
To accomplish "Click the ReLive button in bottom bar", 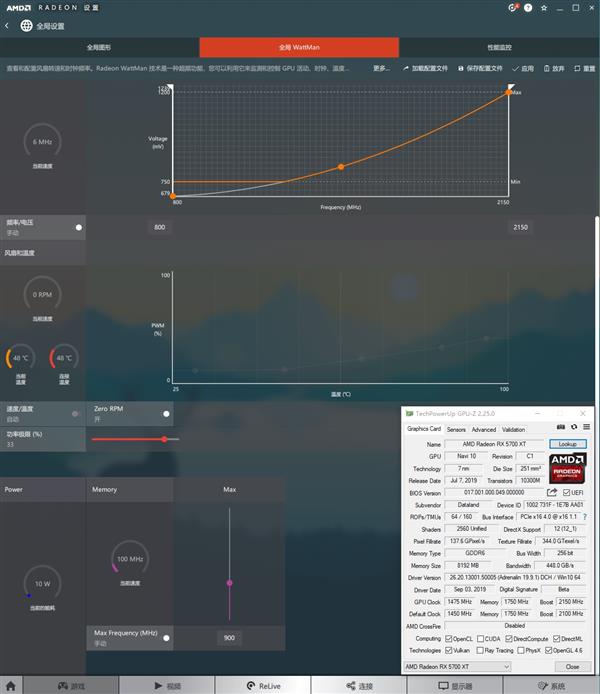I will click(x=262, y=686).
